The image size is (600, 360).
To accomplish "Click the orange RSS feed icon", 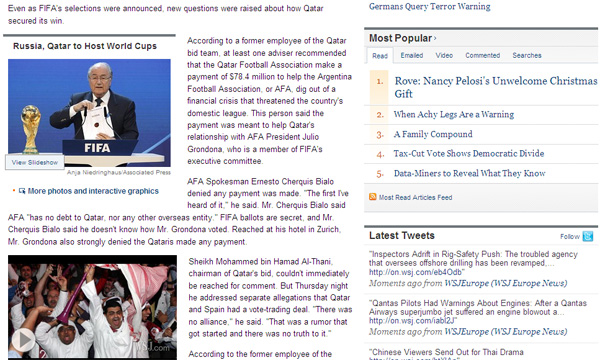I will click(372, 197).
